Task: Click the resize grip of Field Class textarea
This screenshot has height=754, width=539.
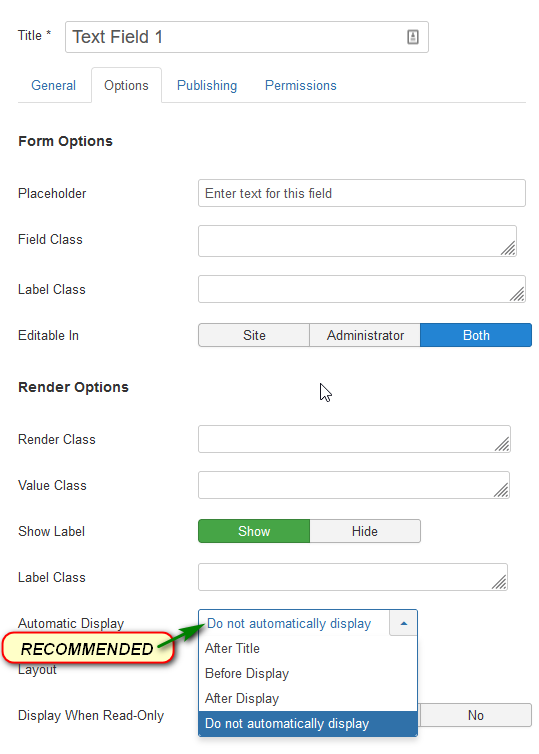Action: [508, 248]
